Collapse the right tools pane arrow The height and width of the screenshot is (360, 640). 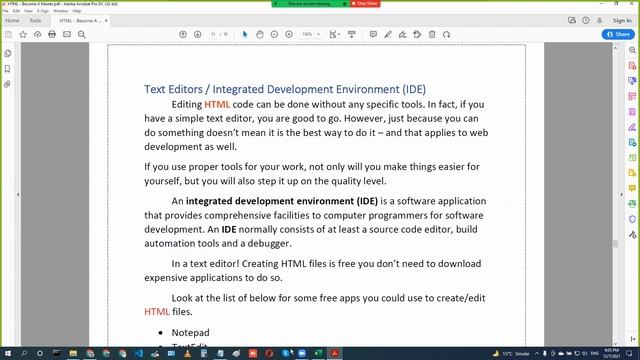[622, 195]
